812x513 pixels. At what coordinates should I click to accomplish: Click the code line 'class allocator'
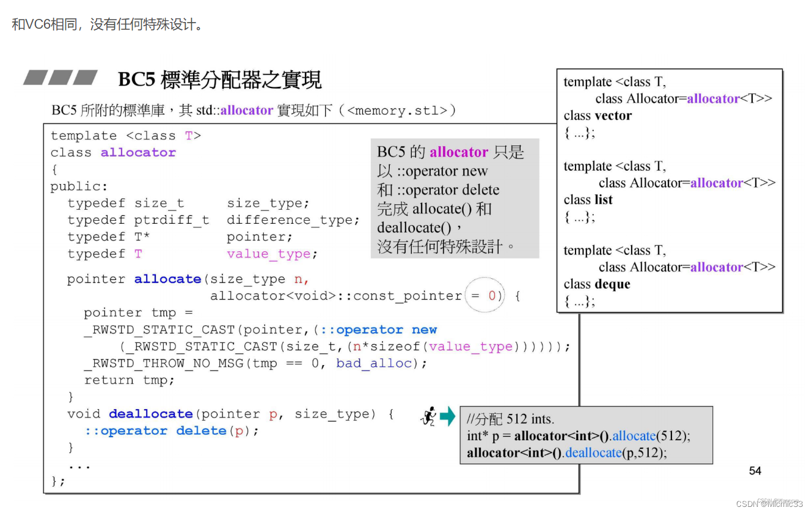coord(113,152)
